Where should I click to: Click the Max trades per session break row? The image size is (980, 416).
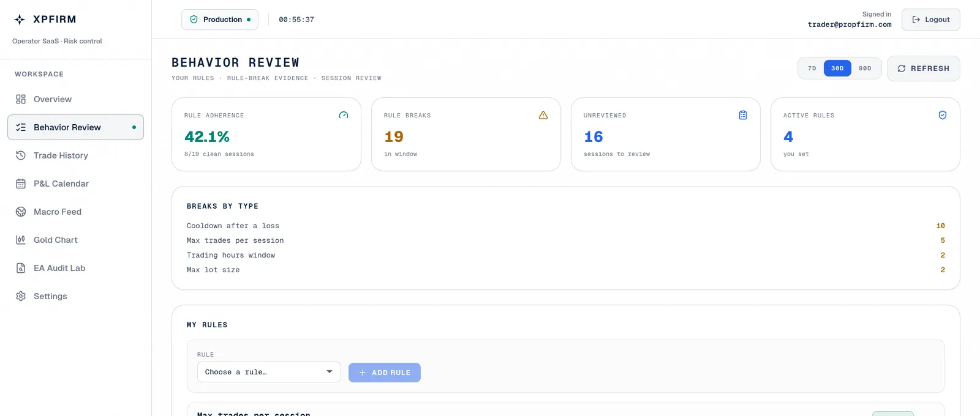coord(566,240)
